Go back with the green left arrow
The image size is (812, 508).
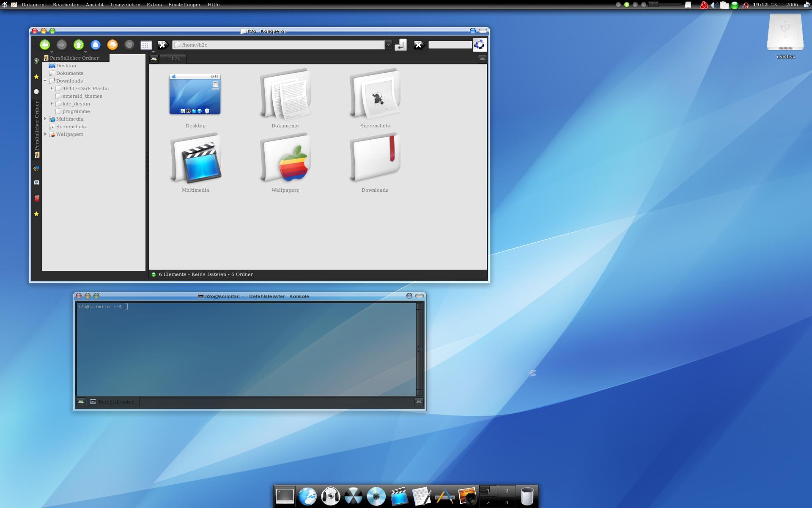(x=45, y=45)
